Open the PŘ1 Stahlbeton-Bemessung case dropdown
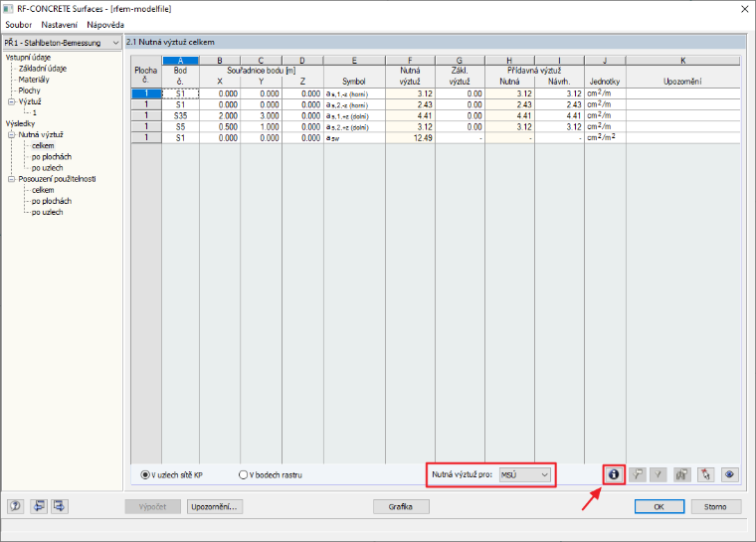 click(x=62, y=43)
